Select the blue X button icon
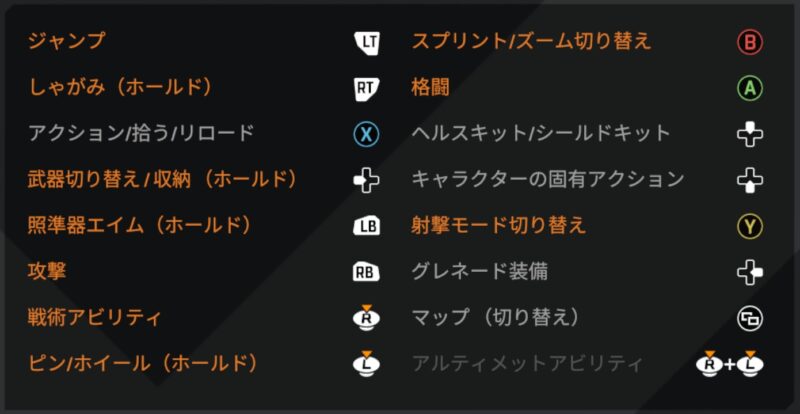 coord(367,134)
